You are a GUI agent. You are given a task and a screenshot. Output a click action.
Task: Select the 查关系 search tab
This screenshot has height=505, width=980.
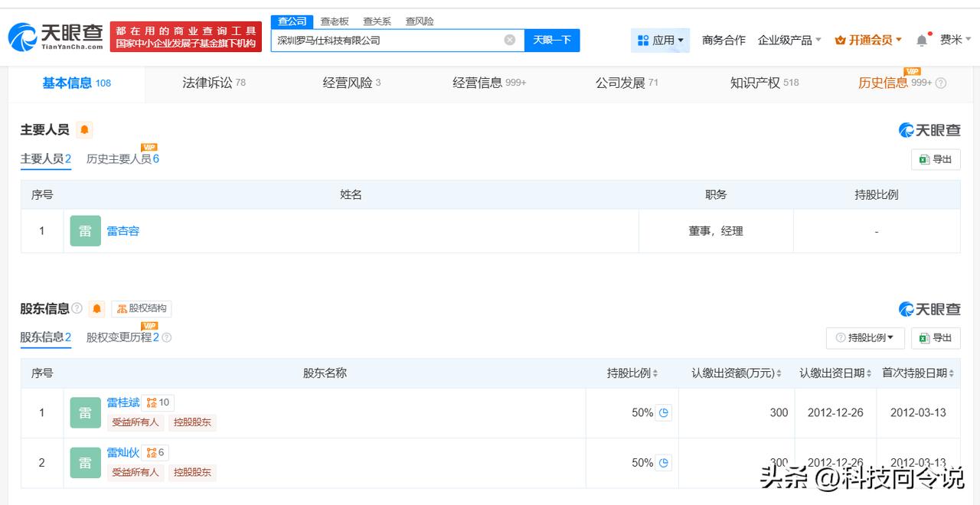tap(377, 21)
